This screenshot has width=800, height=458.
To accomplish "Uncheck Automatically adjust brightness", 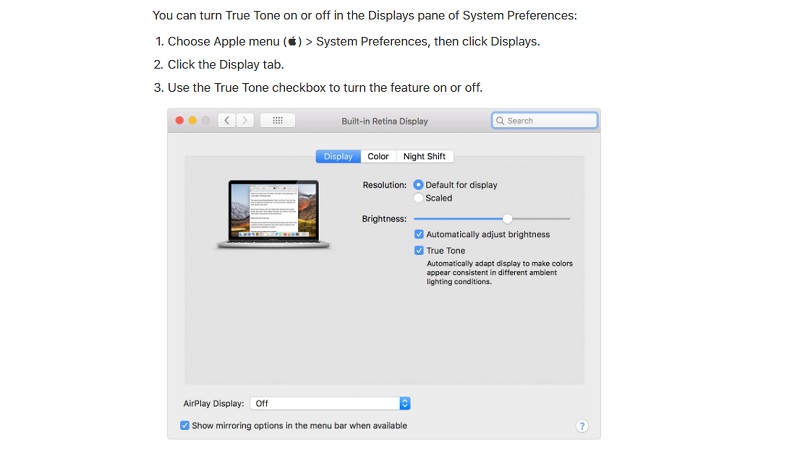I will coord(419,234).
